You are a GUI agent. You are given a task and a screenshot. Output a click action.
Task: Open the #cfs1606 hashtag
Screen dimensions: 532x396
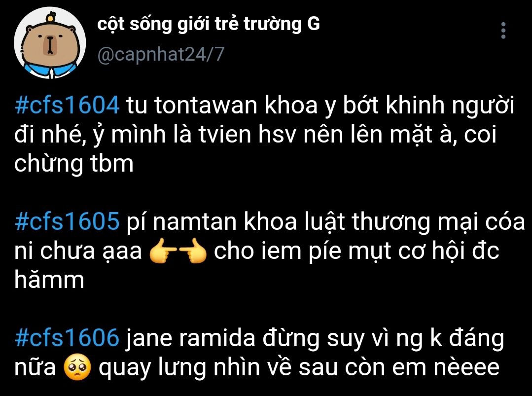coord(67,338)
